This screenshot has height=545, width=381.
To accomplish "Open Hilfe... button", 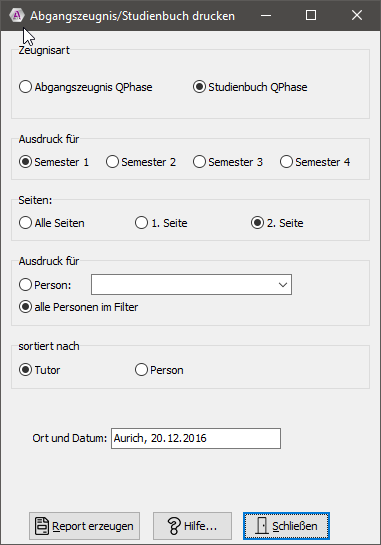I will click(192, 526).
